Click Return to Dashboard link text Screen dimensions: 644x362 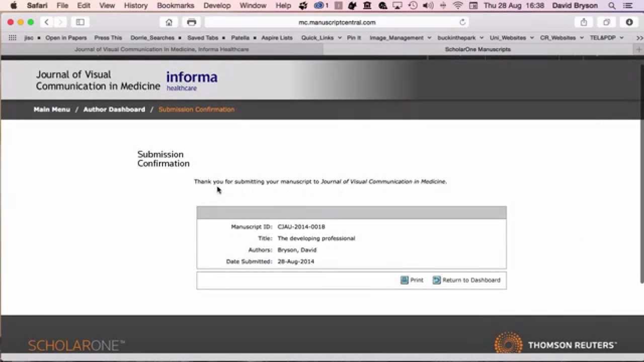point(471,280)
